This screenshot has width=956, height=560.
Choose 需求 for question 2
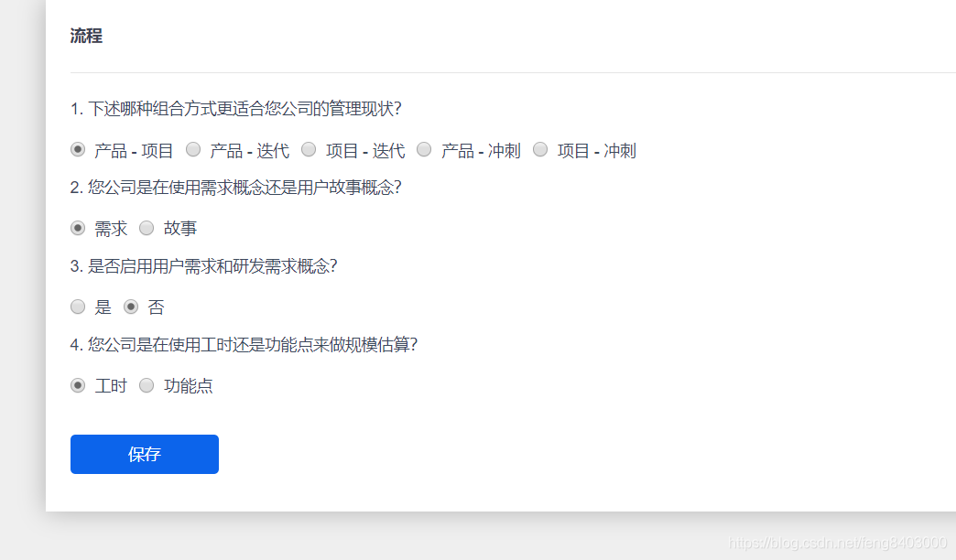[x=78, y=228]
